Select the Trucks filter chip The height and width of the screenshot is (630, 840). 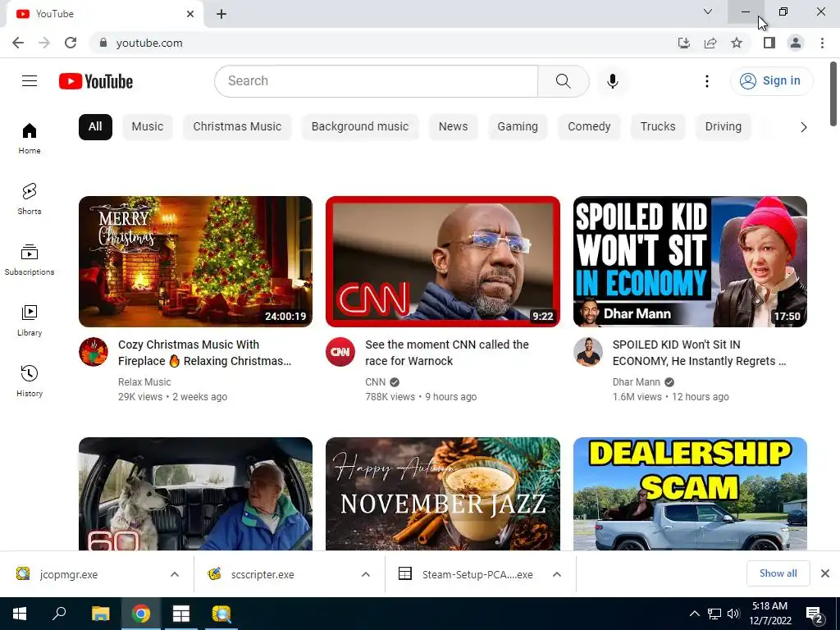[x=658, y=127]
